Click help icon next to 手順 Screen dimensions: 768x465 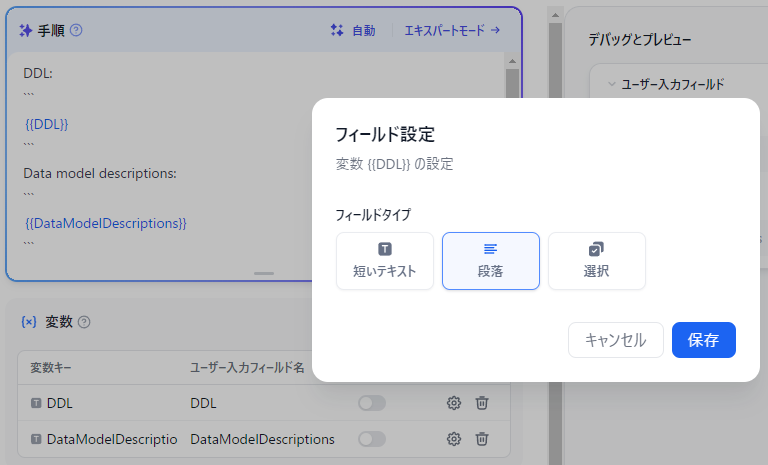[76, 30]
